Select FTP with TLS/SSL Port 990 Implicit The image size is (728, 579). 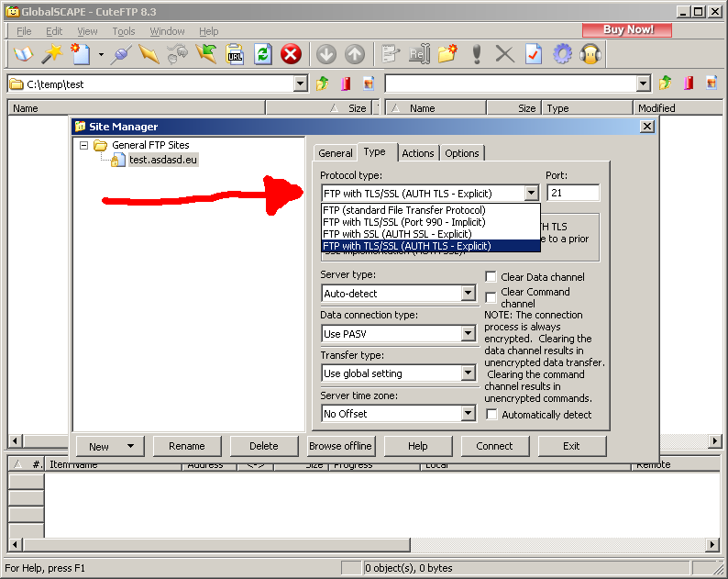(431, 222)
